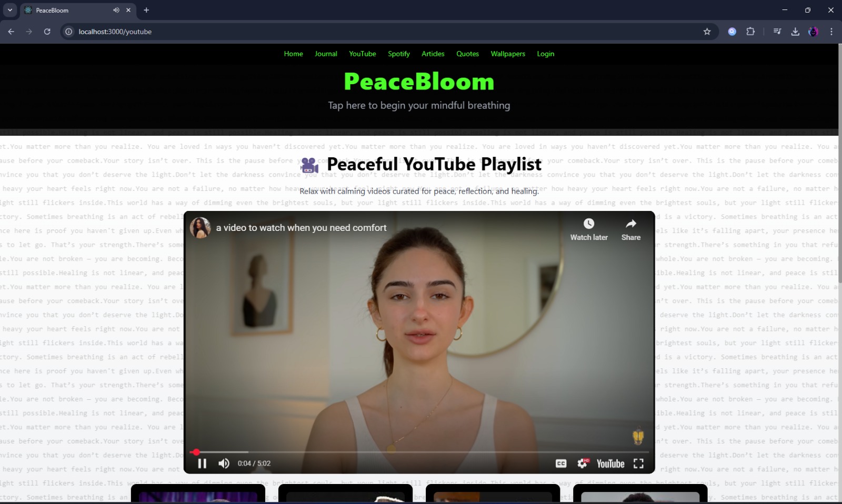Tap 'Tap here to begin your mindful breathing'
The height and width of the screenshot is (504, 842).
click(419, 105)
